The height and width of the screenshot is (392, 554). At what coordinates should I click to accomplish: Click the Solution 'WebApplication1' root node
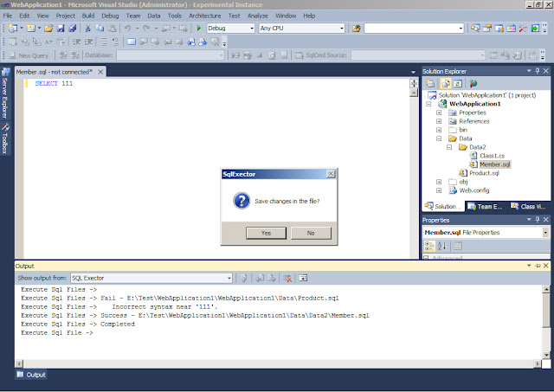[487, 95]
